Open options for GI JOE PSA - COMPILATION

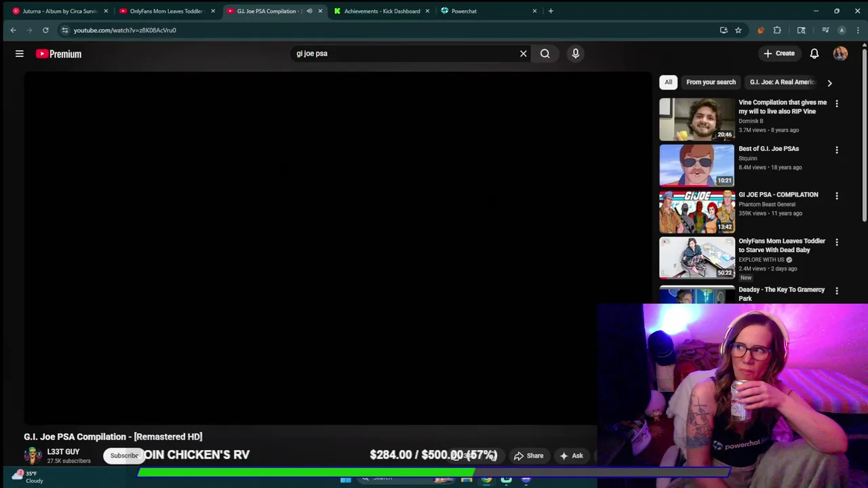[837, 196]
